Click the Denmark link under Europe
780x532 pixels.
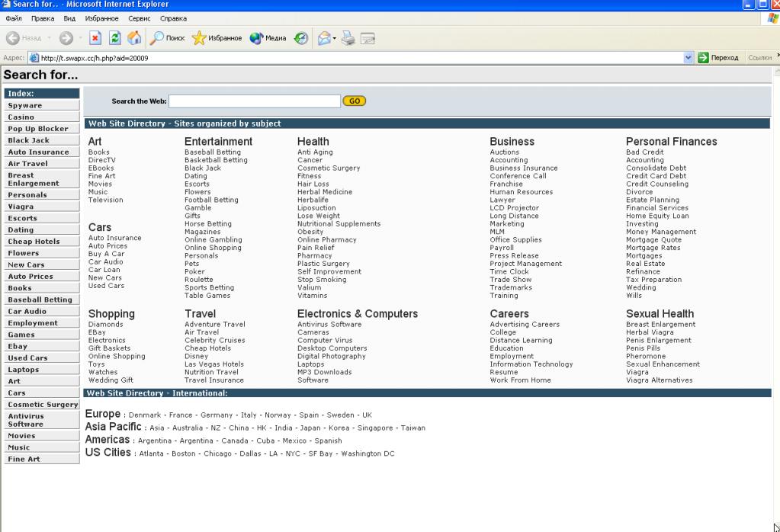tap(145, 415)
